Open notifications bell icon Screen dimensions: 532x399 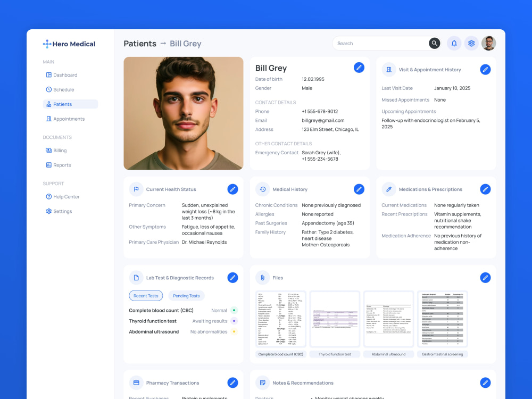coord(454,43)
